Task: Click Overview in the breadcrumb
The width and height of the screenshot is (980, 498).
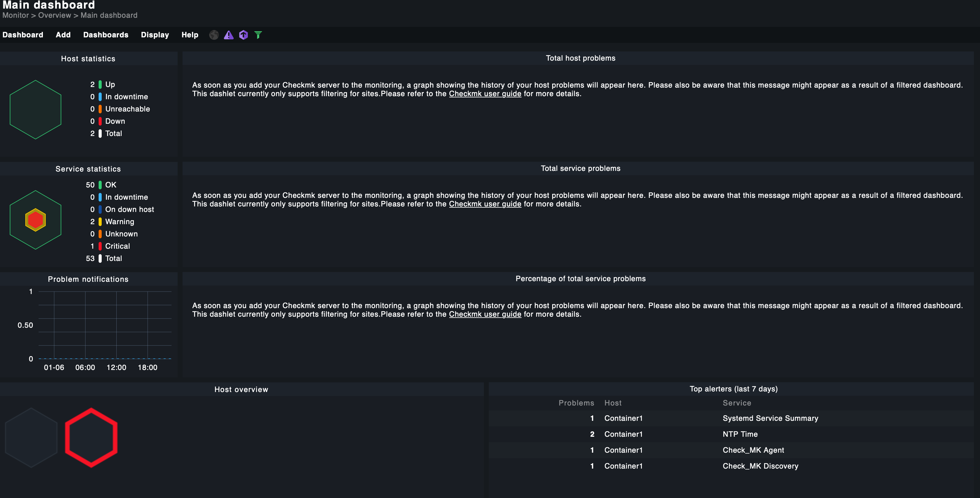Action: click(55, 15)
